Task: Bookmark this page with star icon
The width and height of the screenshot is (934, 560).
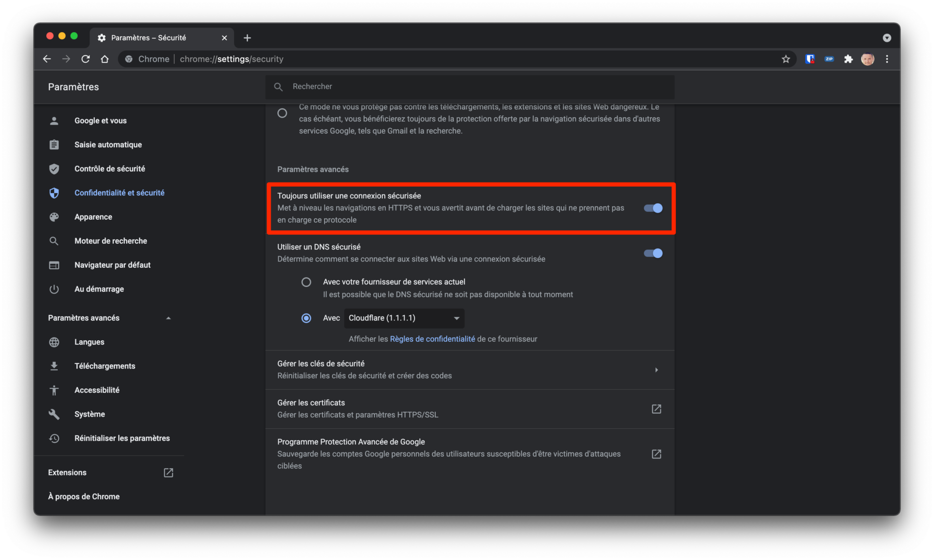Action: pos(786,59)
